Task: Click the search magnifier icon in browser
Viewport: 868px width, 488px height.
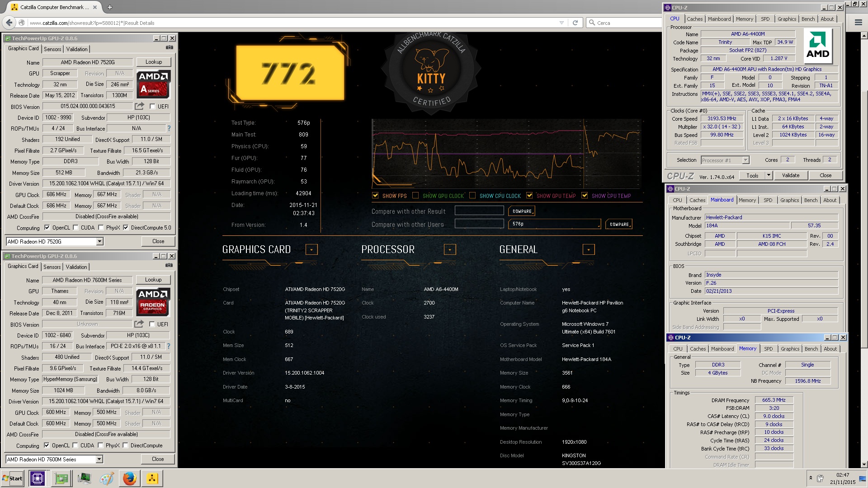Action: (x=592, y=23)
